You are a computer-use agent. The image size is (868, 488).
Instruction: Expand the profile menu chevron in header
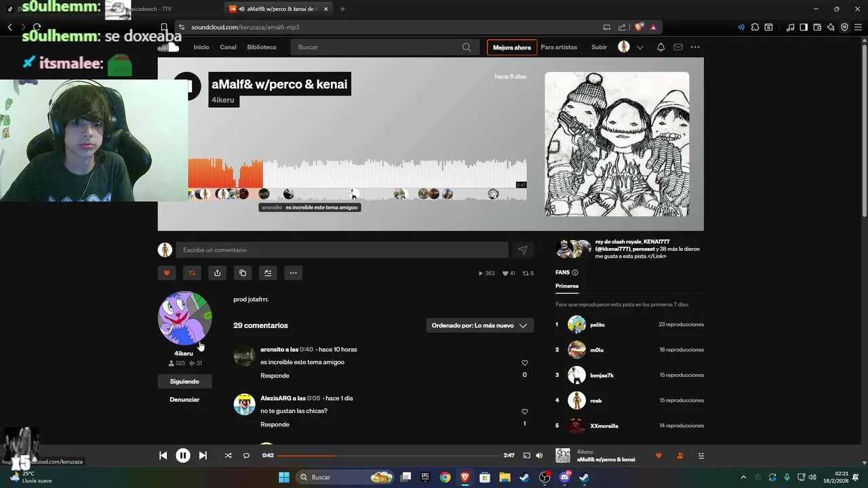pyautogui.click(x=639, y=47)
